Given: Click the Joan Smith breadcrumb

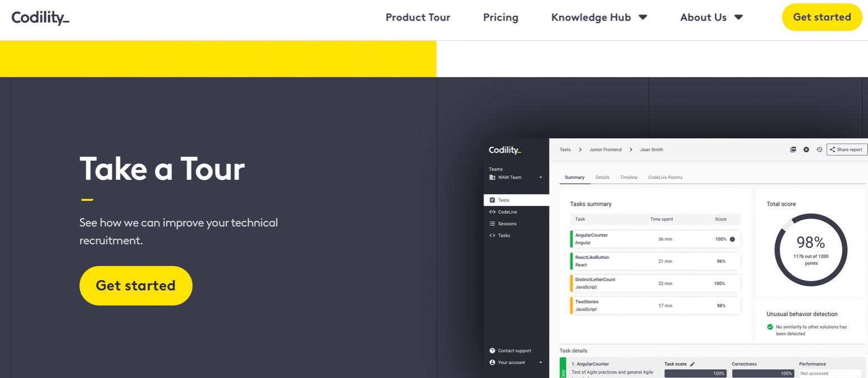Looking at the screenshot, I should pos(651,150).
